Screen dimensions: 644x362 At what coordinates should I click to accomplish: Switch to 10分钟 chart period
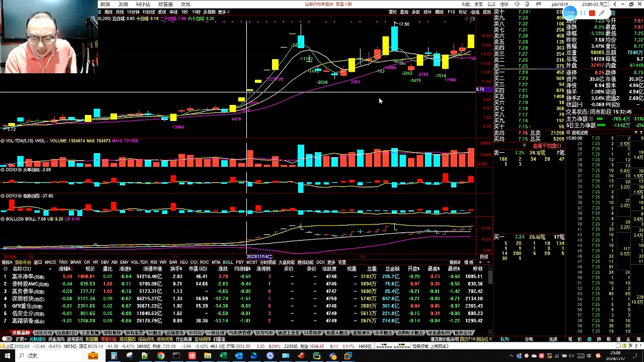click(x=133, y=12)
